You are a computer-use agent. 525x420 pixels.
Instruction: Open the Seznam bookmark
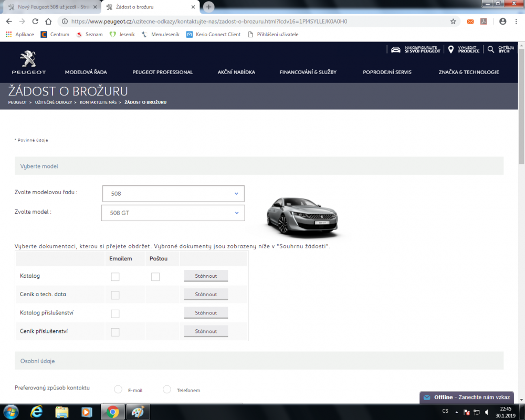pos(89,34)
